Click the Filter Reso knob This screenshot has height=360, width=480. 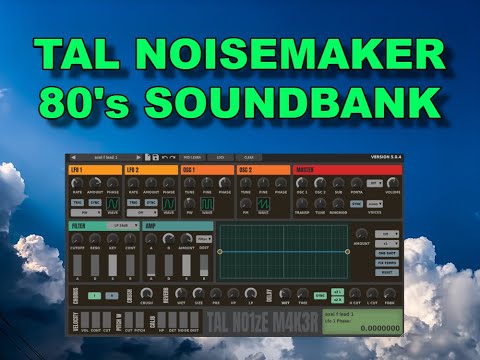[x=95, y=239]
